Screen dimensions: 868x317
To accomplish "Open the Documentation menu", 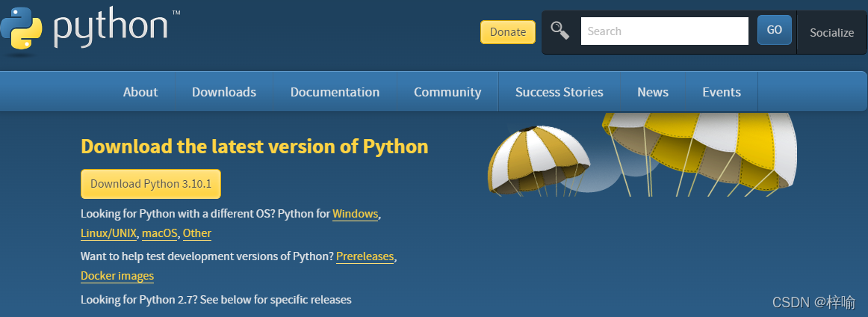I will tap(335, 92).
